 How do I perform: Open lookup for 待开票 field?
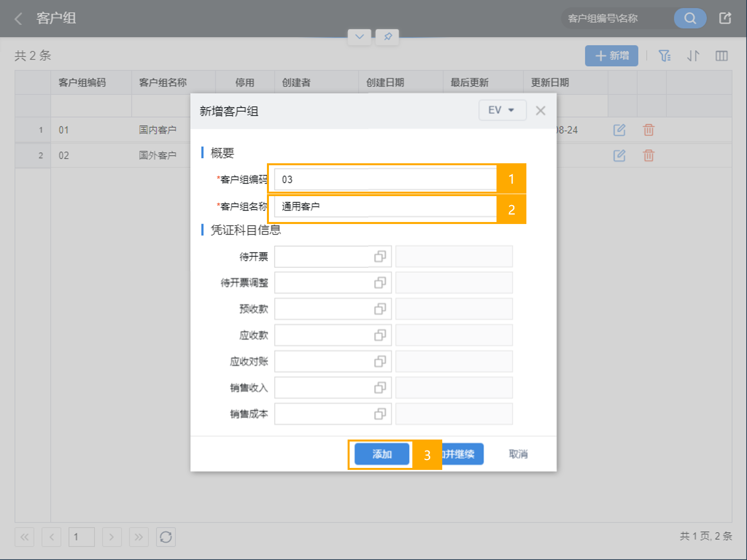[380, 256]
